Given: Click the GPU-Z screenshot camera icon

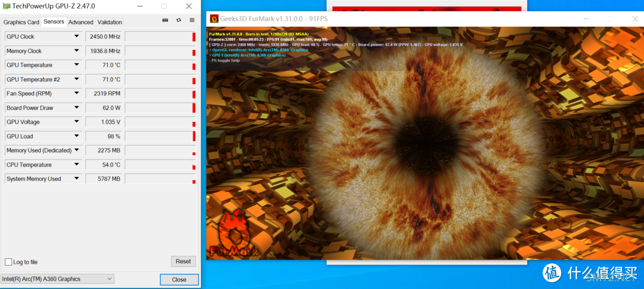Looking at the screenshot, I should (165, 20).
